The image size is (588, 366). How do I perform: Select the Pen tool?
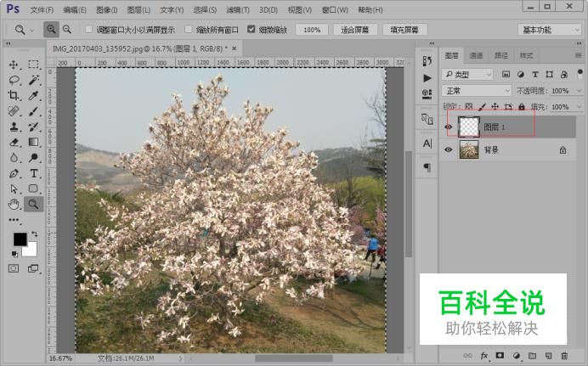click(x=14, y=173)
